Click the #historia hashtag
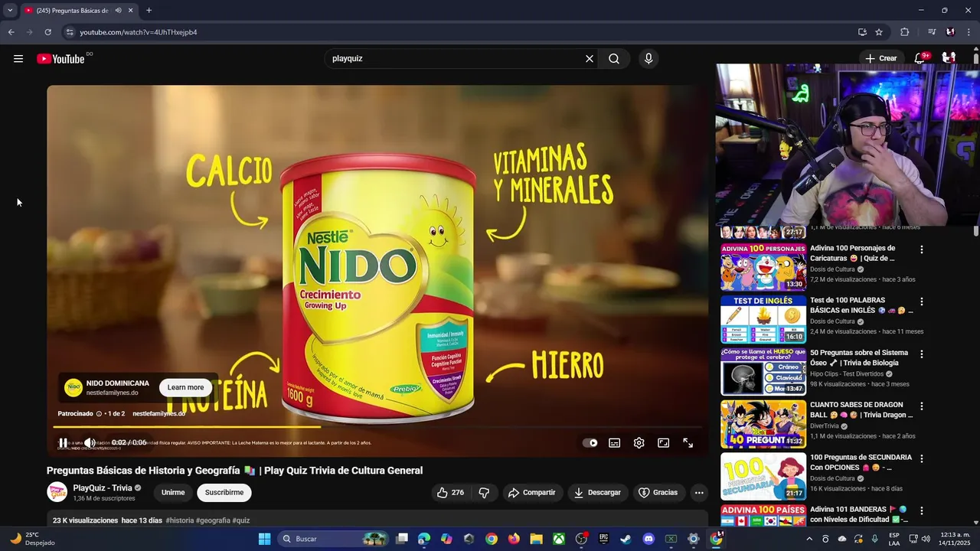Screen dimensions: 980x551 coord(180,520)
